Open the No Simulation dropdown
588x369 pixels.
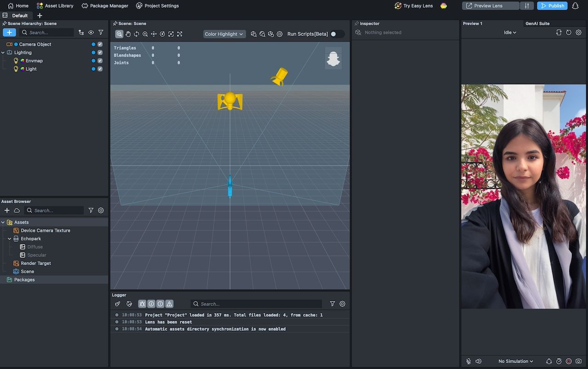pyautogui.click(x=516, y=361)
